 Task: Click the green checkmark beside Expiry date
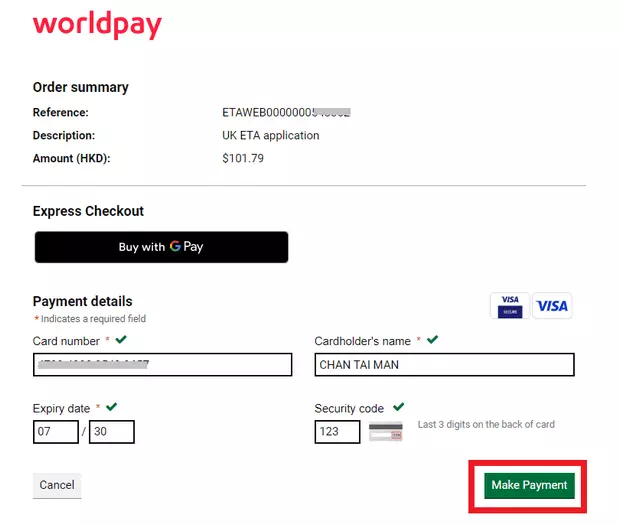112,407
